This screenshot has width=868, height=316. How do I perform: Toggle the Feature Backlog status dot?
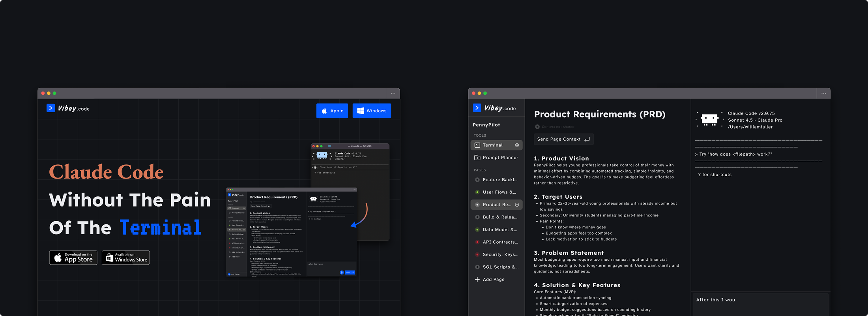(x=477, y=180)
